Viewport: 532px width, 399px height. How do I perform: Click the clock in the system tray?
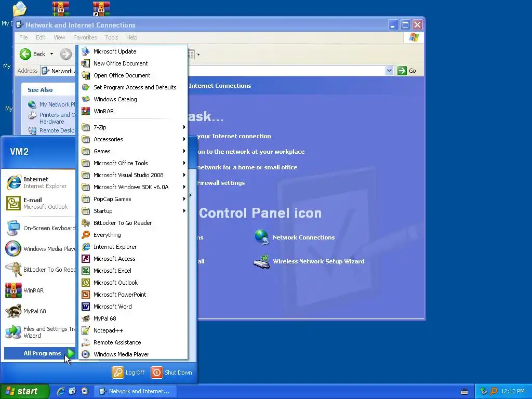513,391
